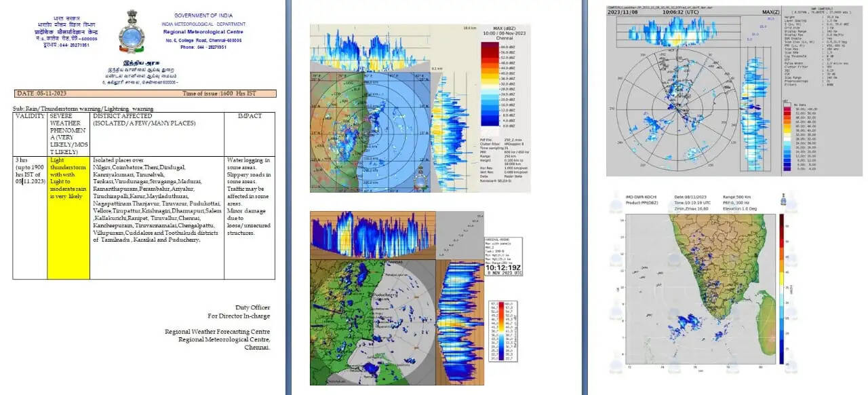Select the Karaikal radar image near Puducherry

372,316
